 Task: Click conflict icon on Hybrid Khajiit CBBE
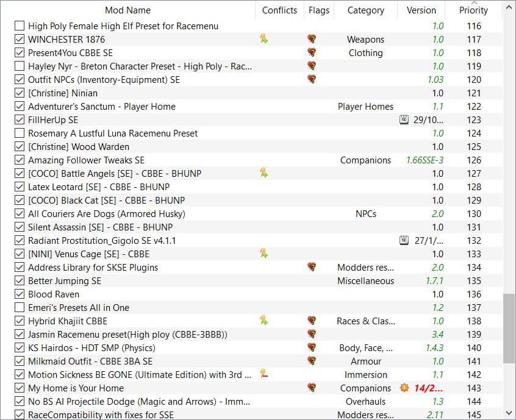click(263, 321)
